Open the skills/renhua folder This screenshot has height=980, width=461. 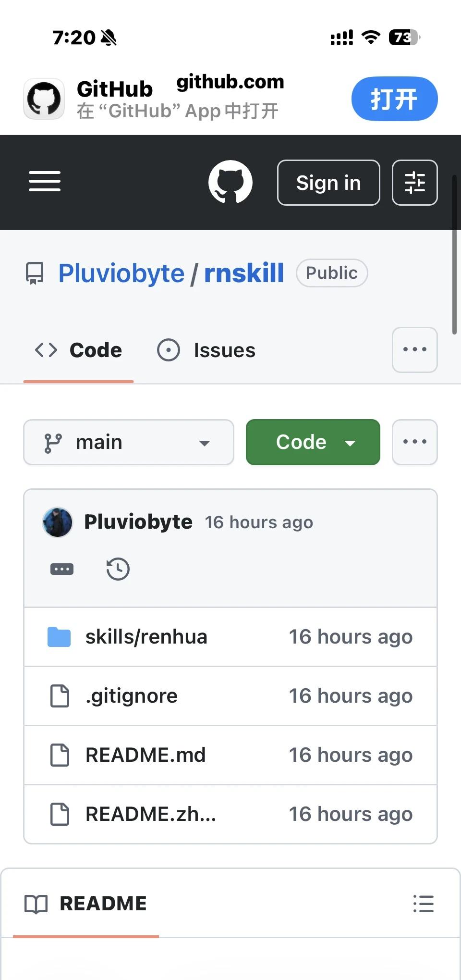(x=146, y=637)
